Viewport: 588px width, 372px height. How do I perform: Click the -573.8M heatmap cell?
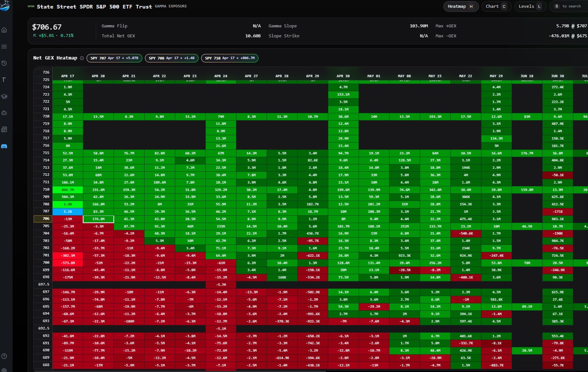click(68, 263)
